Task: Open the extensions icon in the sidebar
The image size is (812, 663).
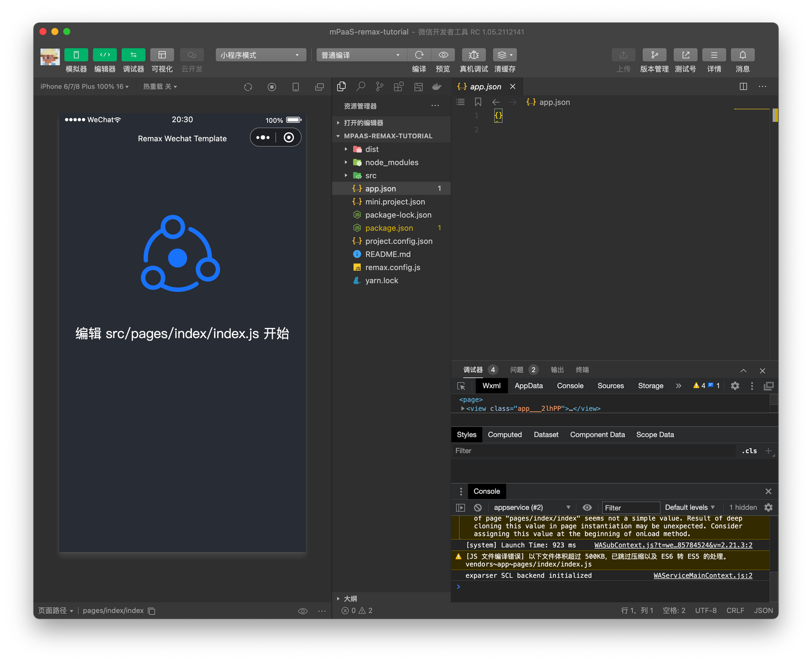Action: tap(399, 87)
